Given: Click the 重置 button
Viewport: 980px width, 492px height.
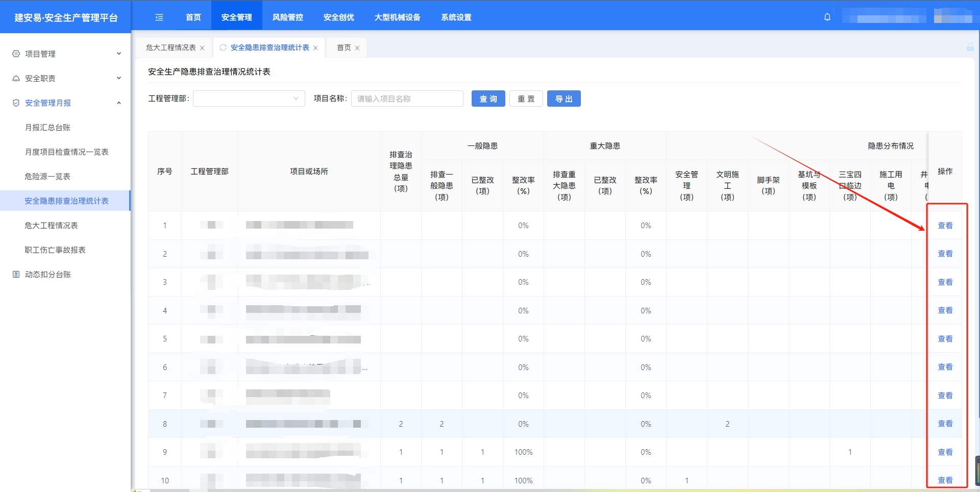Looking at the screenshot, I should (x=526, y=99).
